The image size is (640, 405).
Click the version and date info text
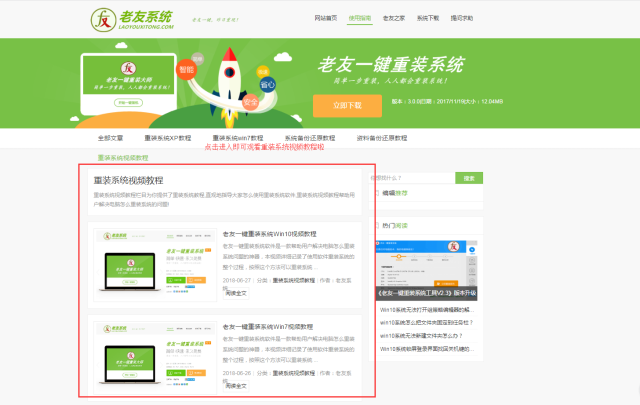447,101
